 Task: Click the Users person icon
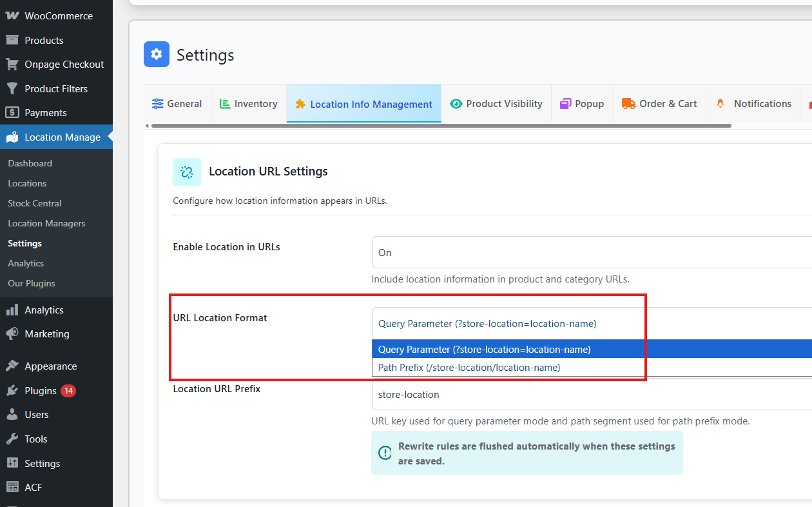[x=12, y=414]
